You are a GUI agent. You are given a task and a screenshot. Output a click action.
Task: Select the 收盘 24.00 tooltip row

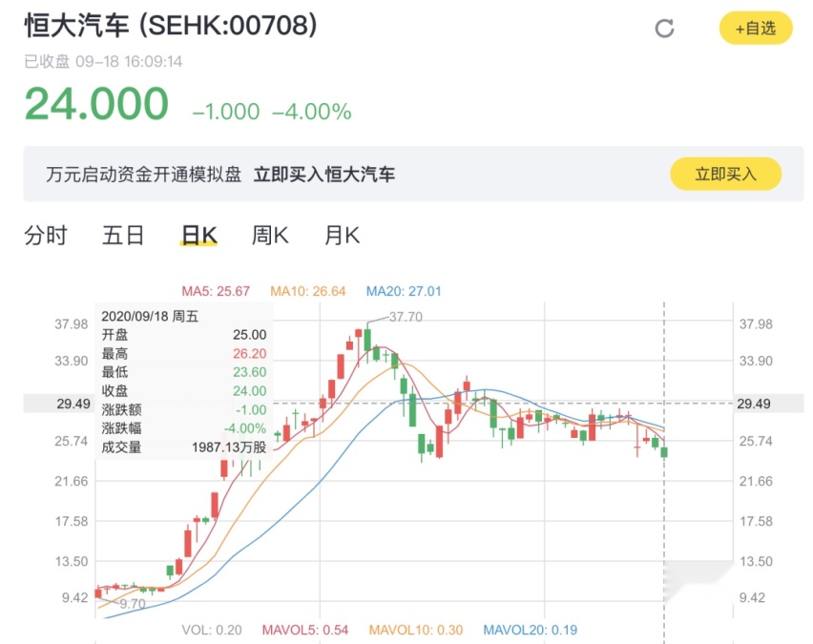183,391
